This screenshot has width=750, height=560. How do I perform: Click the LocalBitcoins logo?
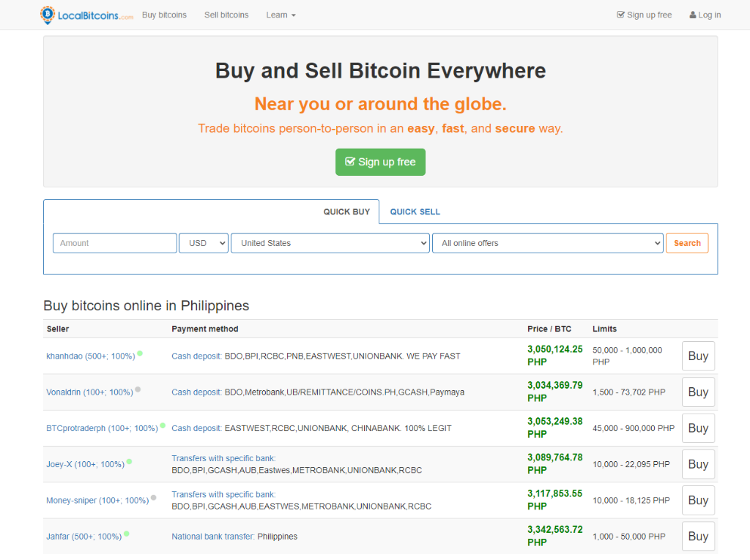coord(86,15)
